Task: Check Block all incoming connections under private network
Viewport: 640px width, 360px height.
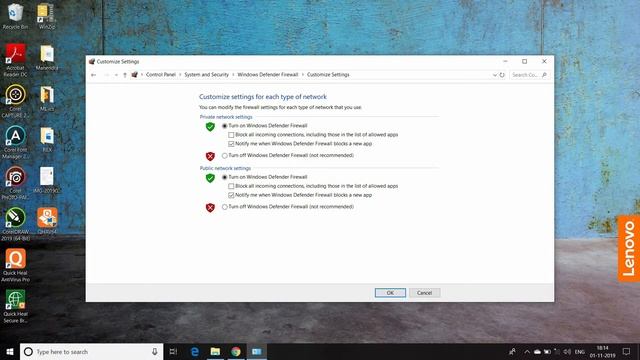Action: coord(231,135)
